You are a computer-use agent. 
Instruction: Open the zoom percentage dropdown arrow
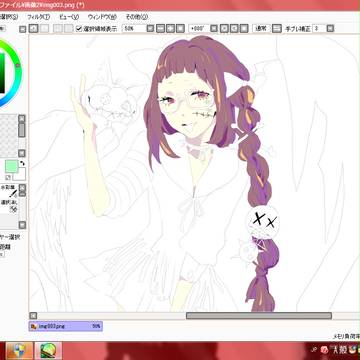point(150,29)
